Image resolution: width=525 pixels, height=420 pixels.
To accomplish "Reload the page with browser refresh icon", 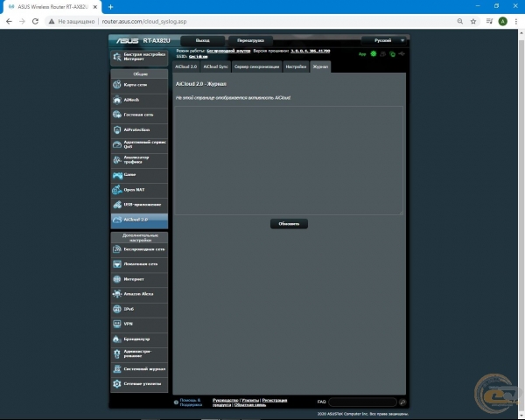I will click(35, 21).
